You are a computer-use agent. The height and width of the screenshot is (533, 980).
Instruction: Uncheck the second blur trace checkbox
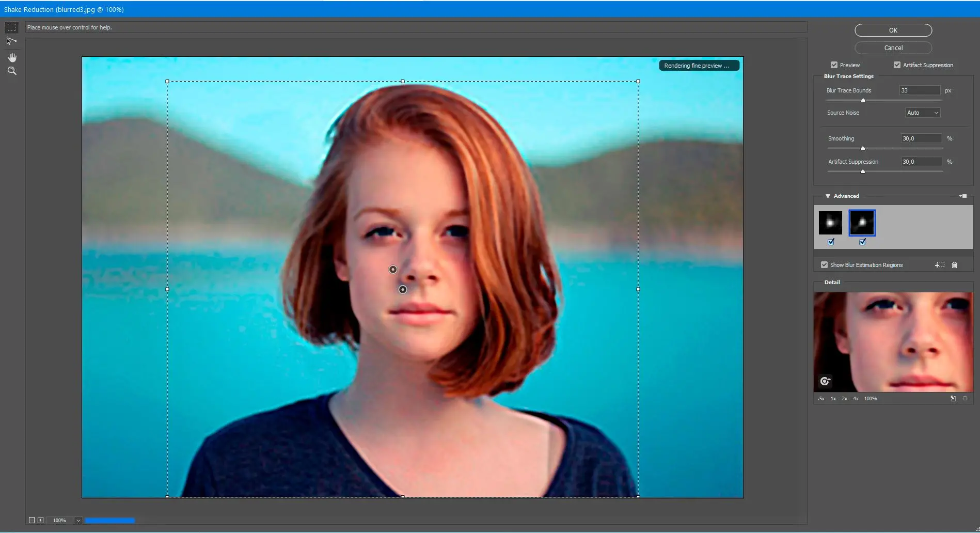pyautogui.click(x=862, y=242)
